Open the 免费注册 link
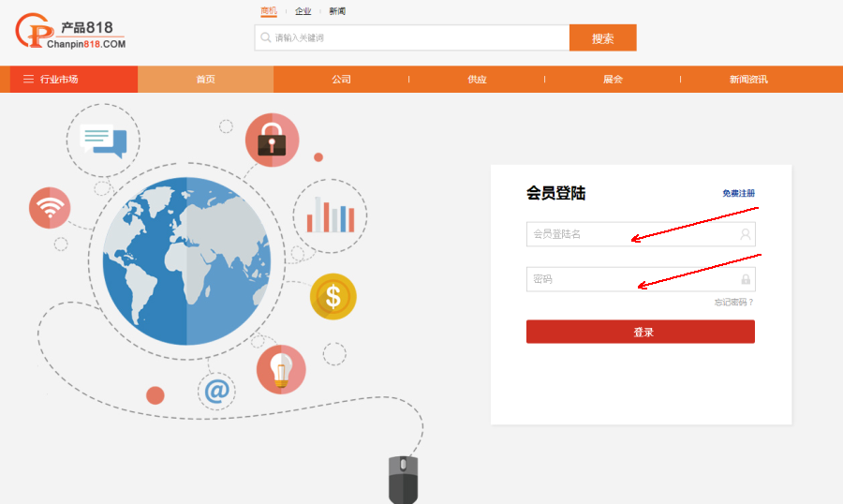843x504 pixels. point(738,193)
